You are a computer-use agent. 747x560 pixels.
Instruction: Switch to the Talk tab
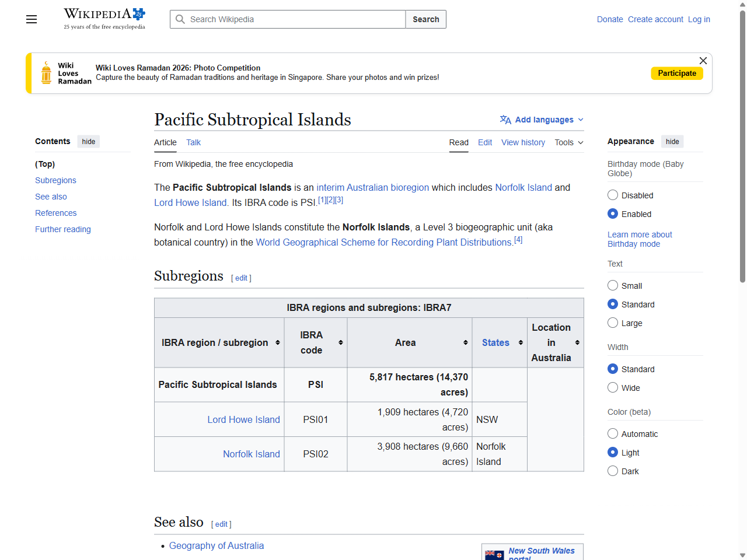click(x=193, y=142)
